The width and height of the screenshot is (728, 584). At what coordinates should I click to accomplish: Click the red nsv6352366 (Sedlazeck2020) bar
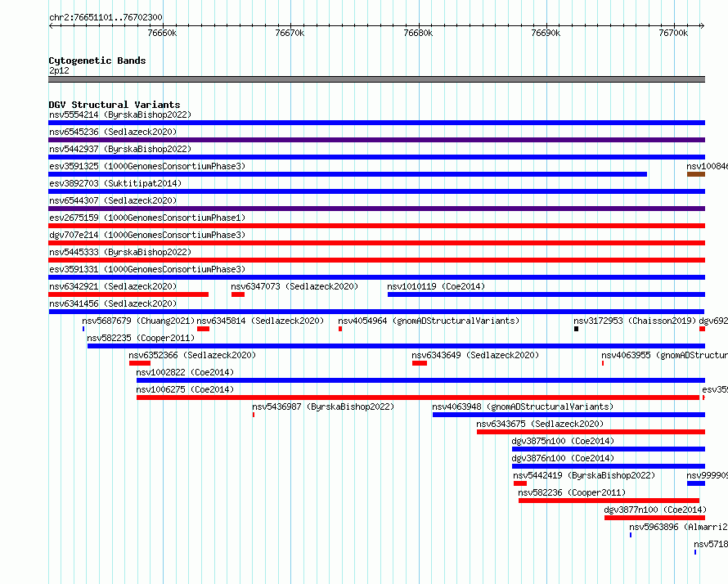click(x=140, y=363)
